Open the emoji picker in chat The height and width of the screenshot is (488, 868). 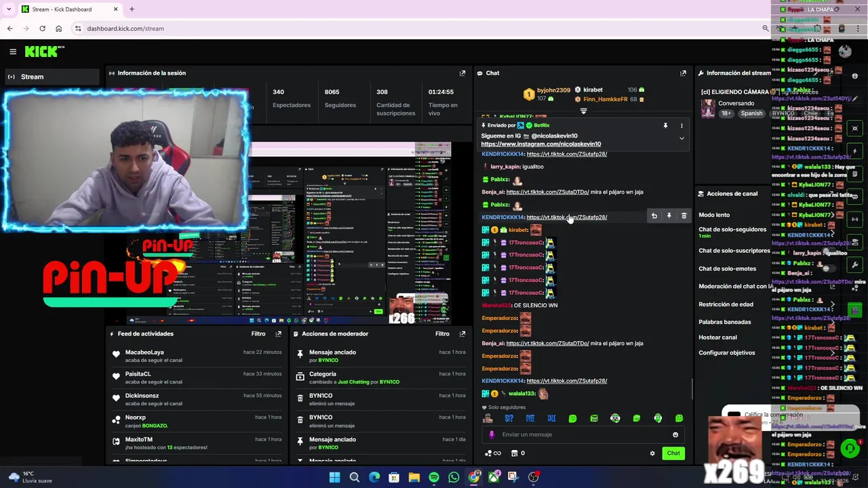[x=675, y=434]
